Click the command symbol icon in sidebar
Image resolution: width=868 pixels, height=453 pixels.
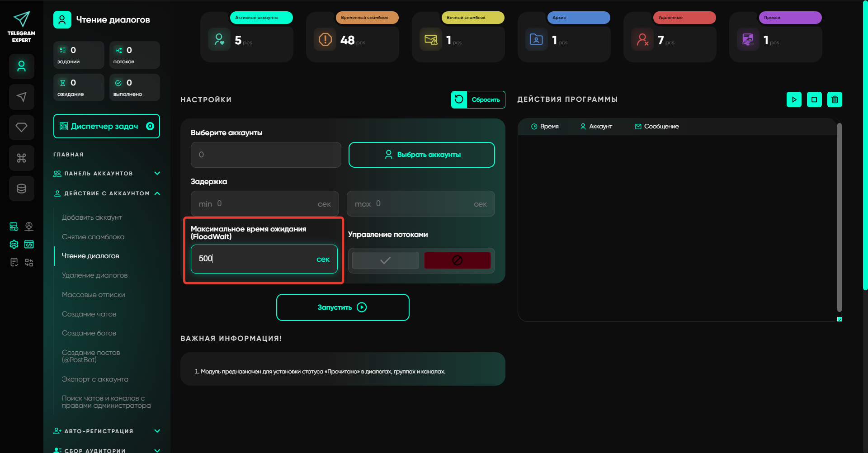click(21, 158)
